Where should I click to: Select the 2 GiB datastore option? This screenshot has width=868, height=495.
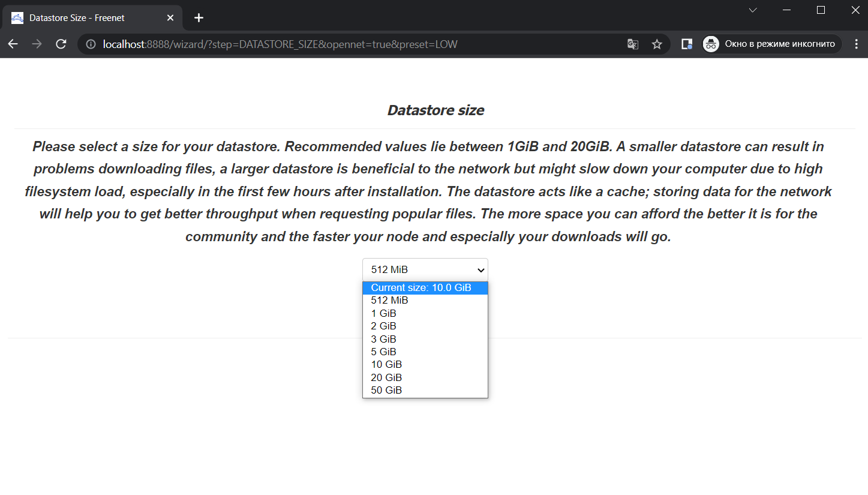(425, 326)
